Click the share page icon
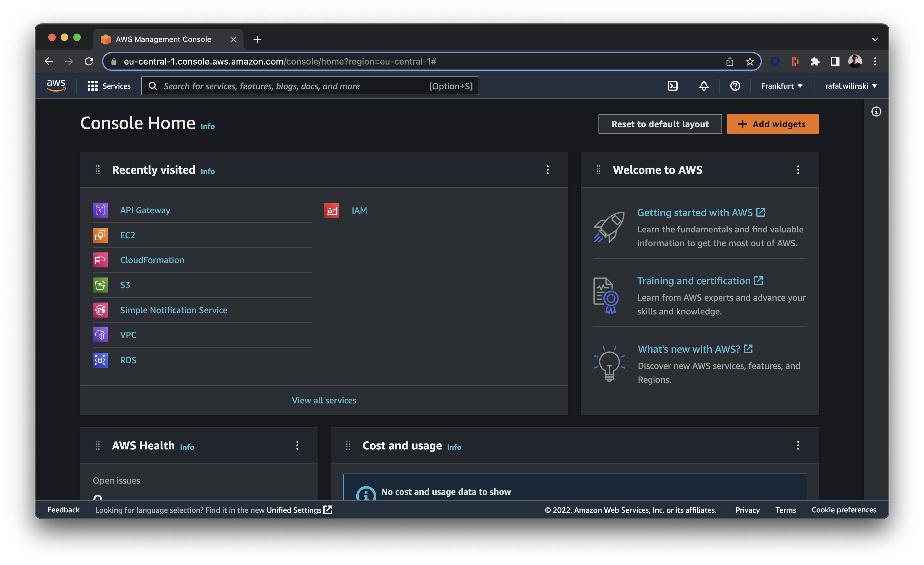 coord(729,61)
